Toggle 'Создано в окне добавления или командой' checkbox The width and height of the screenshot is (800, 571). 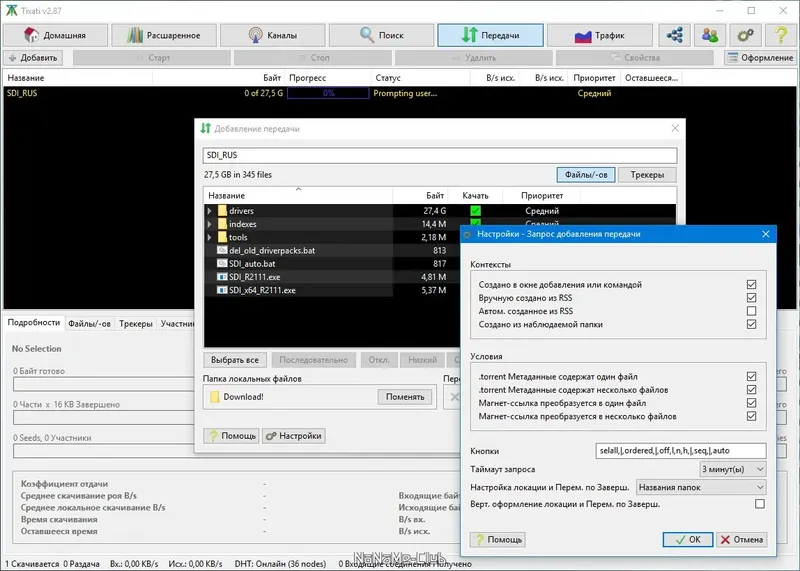pos(751,285)
